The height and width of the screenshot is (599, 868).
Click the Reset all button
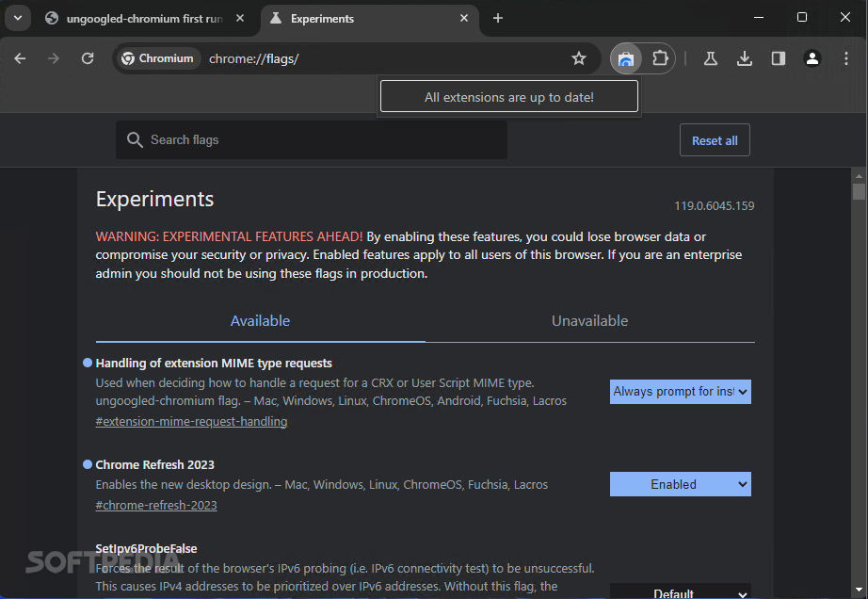[x=715, y=140]
